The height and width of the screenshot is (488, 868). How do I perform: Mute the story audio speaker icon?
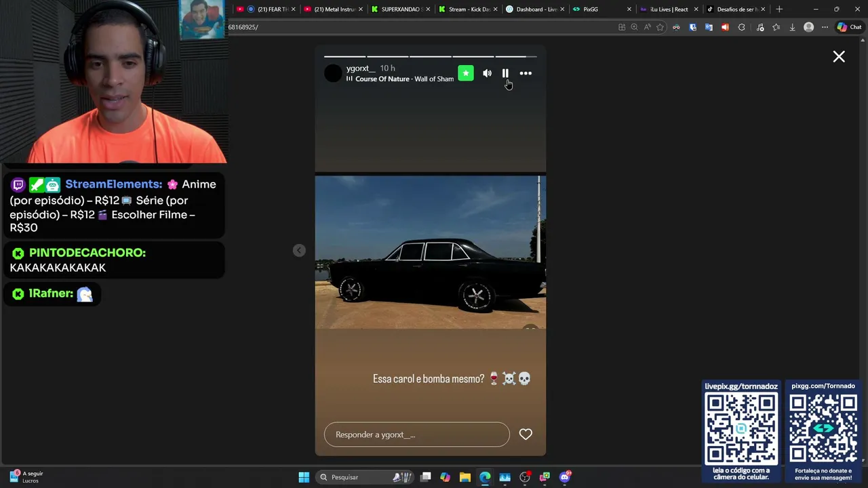click(x=487, y=73)
